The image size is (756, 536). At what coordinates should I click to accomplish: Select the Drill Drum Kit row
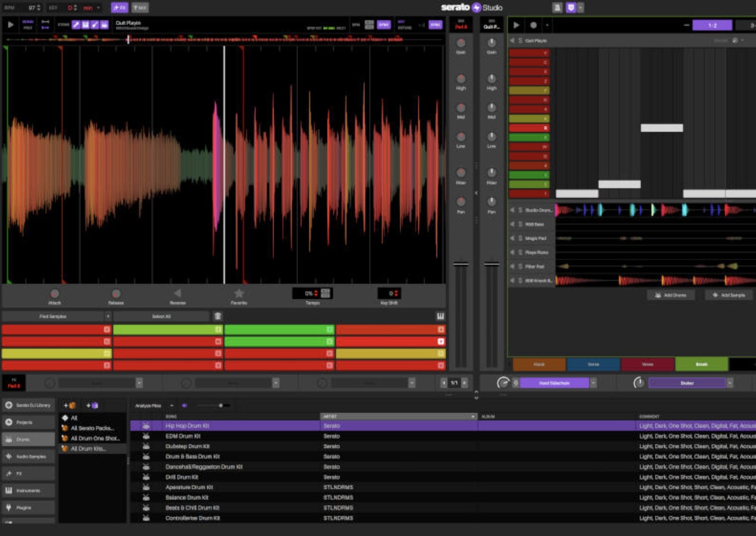coord(443,477)
